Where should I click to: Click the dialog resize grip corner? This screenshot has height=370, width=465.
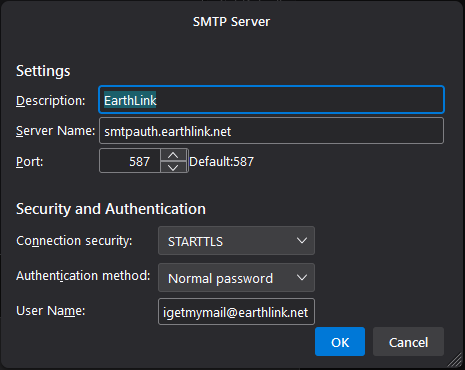click(455, 360)
